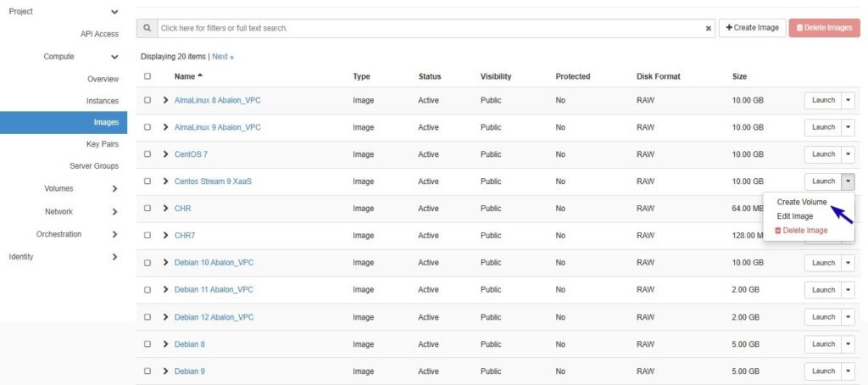Expand the Debian 9 row details
Screen dimensions: 868x385
click(165, 371)
